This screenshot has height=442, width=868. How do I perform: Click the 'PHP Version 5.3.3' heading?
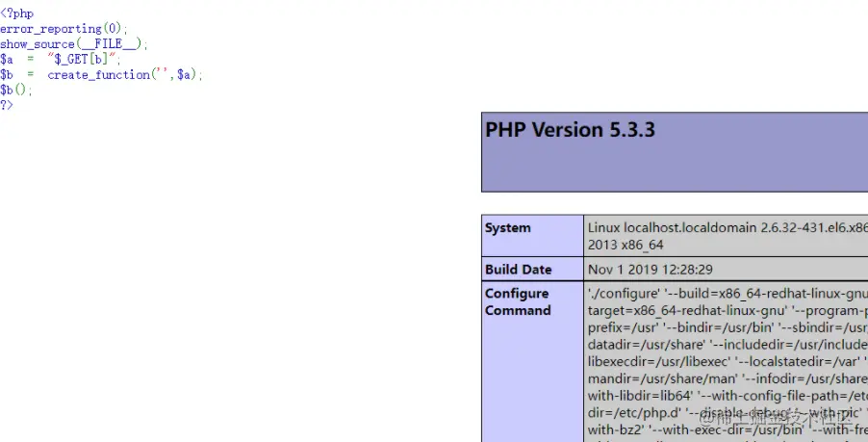570,130
